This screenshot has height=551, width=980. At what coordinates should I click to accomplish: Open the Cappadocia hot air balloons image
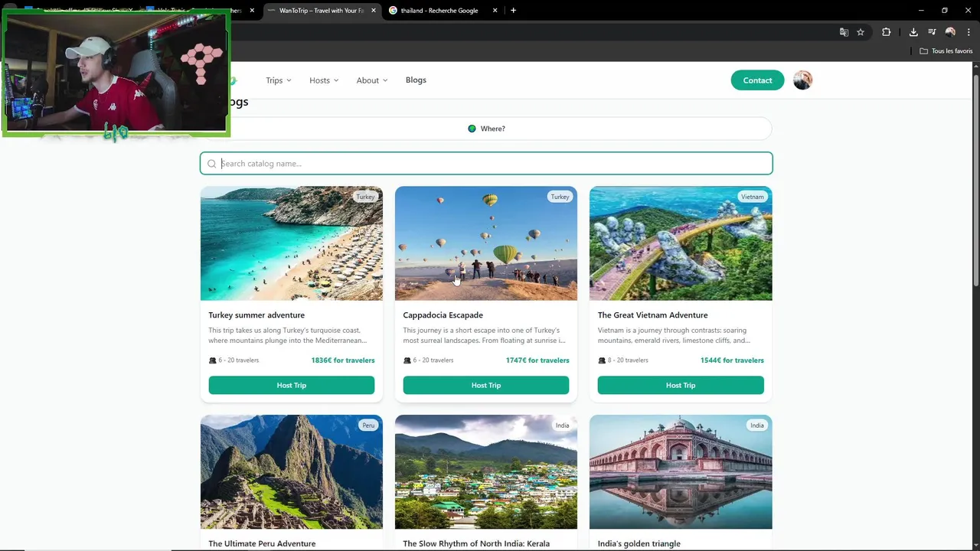click(x=486, y=243)
